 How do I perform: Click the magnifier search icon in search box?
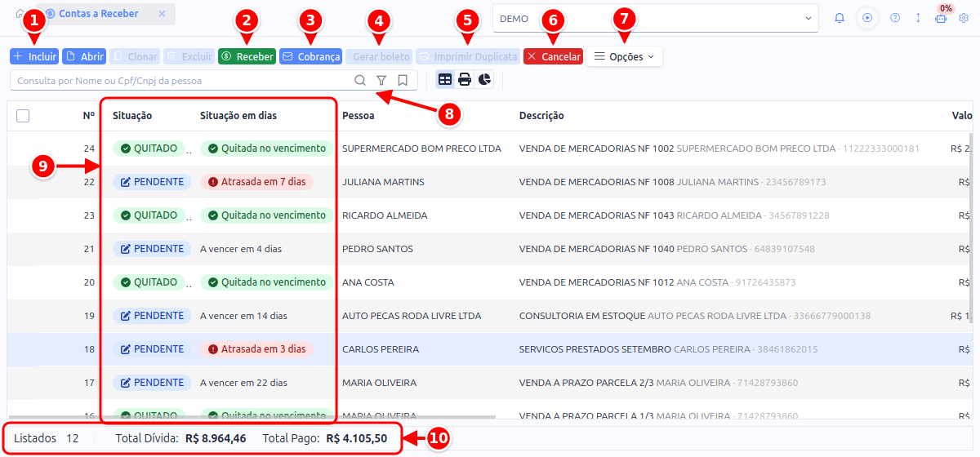pos(360,80)
